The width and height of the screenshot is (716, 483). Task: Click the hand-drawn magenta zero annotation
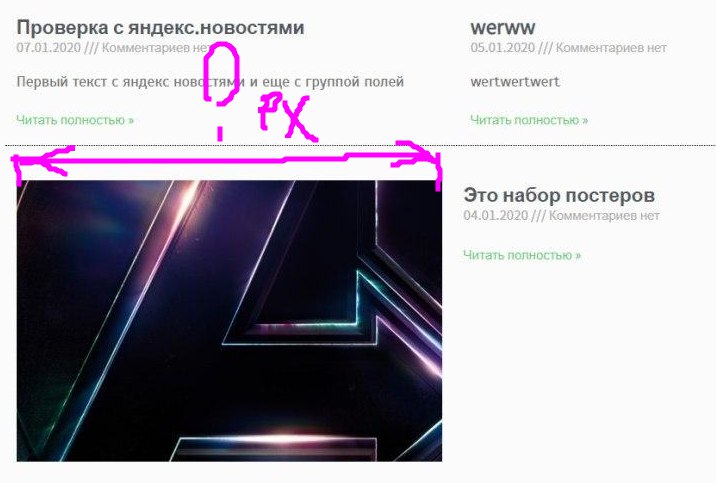[221, 73]
